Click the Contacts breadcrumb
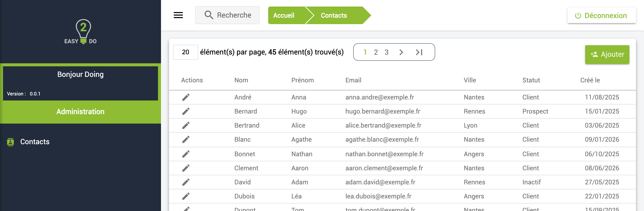This screenshot has width=644, height=211. 334,16
